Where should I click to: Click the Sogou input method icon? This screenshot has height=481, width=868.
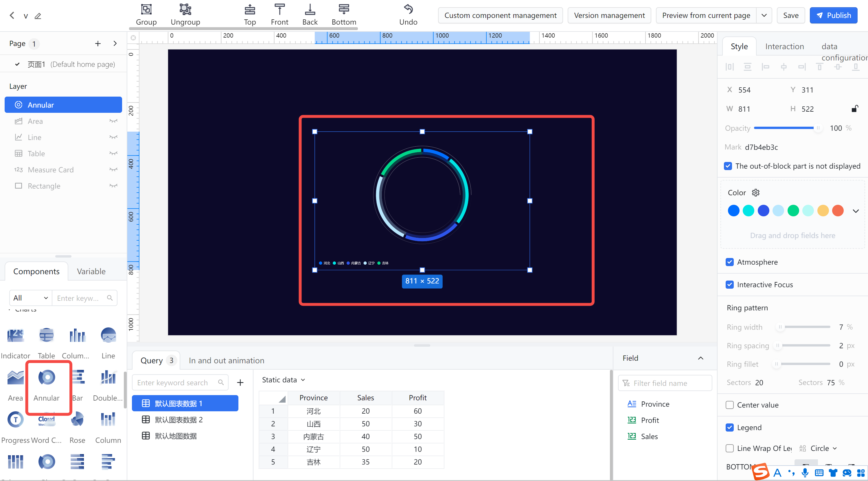point(761,471)
